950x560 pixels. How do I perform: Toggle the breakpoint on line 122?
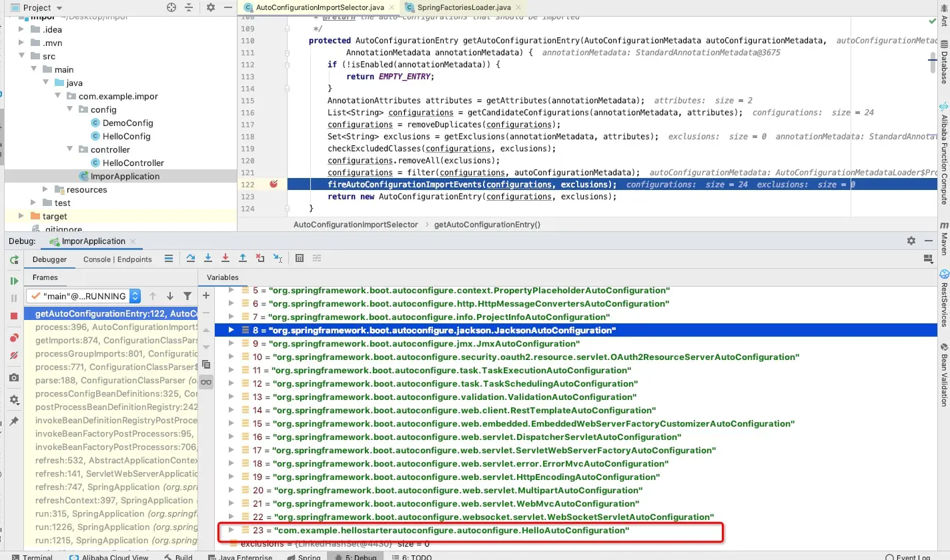coord(274,184)
